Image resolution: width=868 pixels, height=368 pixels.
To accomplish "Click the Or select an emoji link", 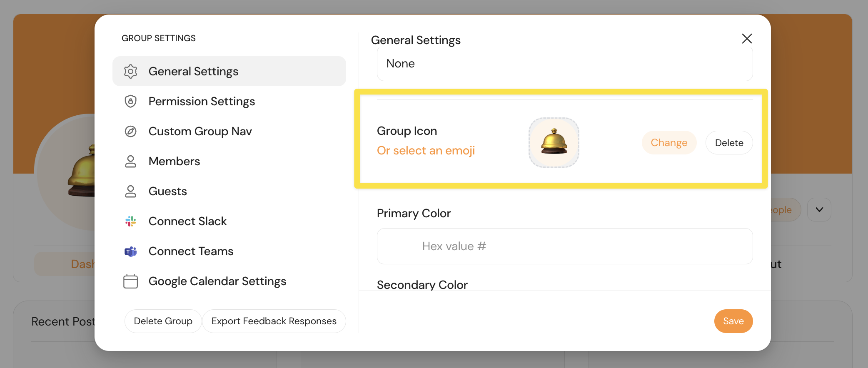I will [426, 151].
